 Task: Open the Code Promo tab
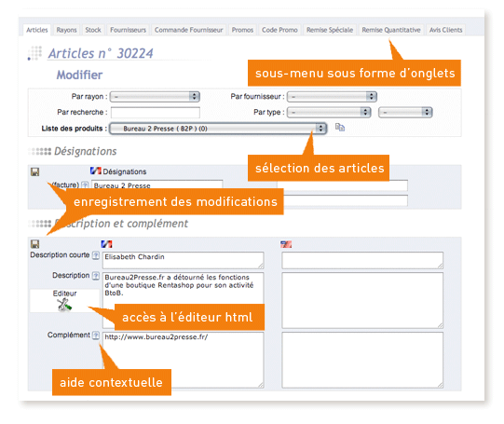coord(279,30)
